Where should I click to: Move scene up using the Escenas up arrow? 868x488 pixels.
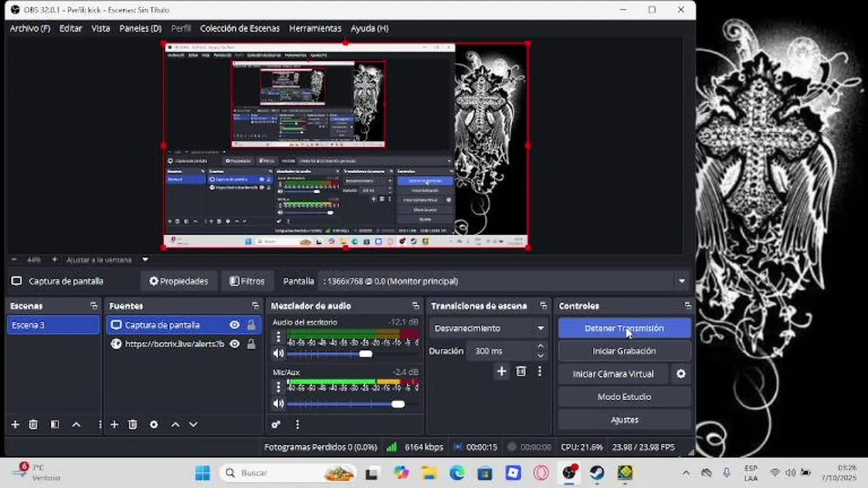point(77,425)
